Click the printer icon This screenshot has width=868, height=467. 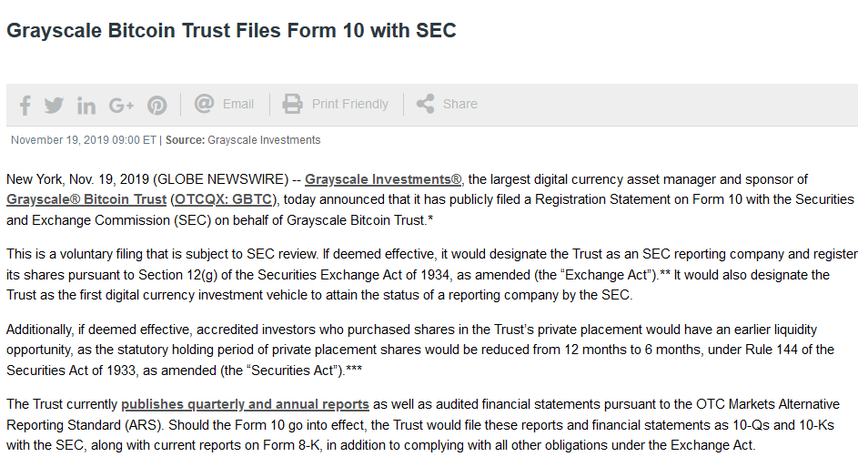pos(292,104)
